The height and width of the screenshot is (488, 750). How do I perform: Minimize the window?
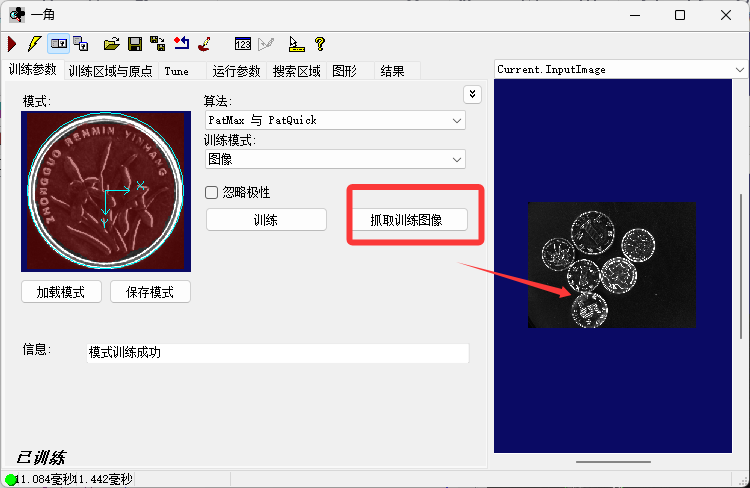635,15
